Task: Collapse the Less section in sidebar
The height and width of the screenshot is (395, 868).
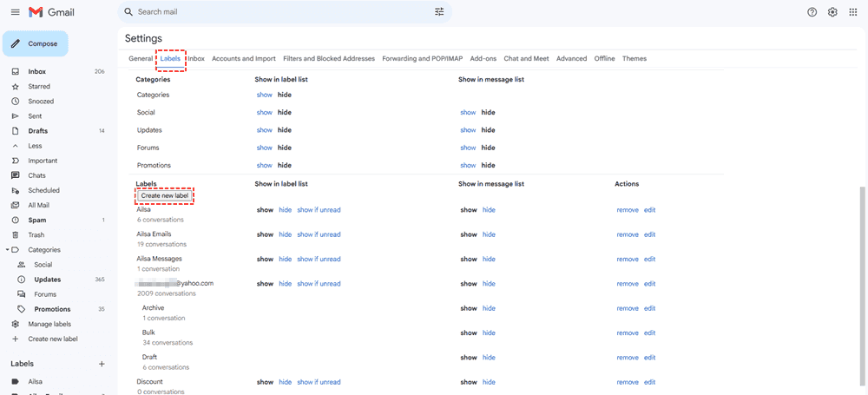Action: [35, 146]
